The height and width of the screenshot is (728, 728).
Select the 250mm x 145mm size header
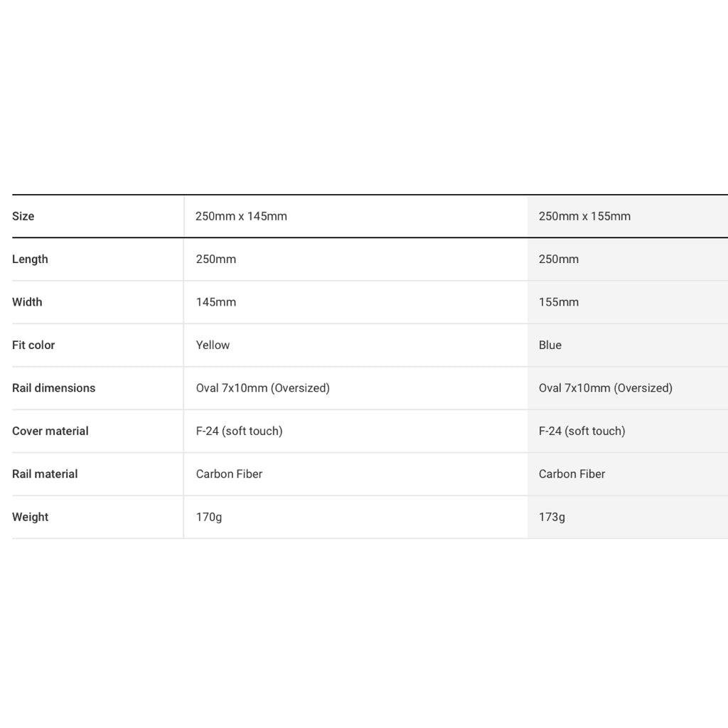click(241, 216)
